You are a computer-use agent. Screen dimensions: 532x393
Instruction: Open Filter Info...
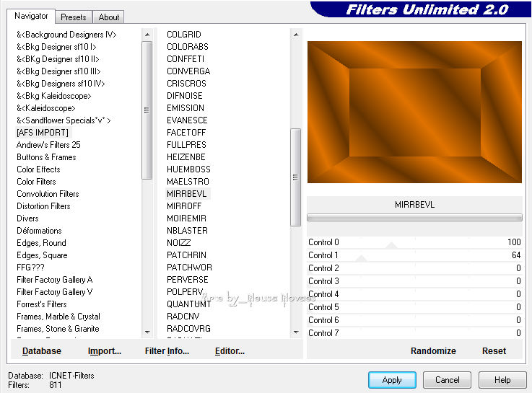[167, 351]
